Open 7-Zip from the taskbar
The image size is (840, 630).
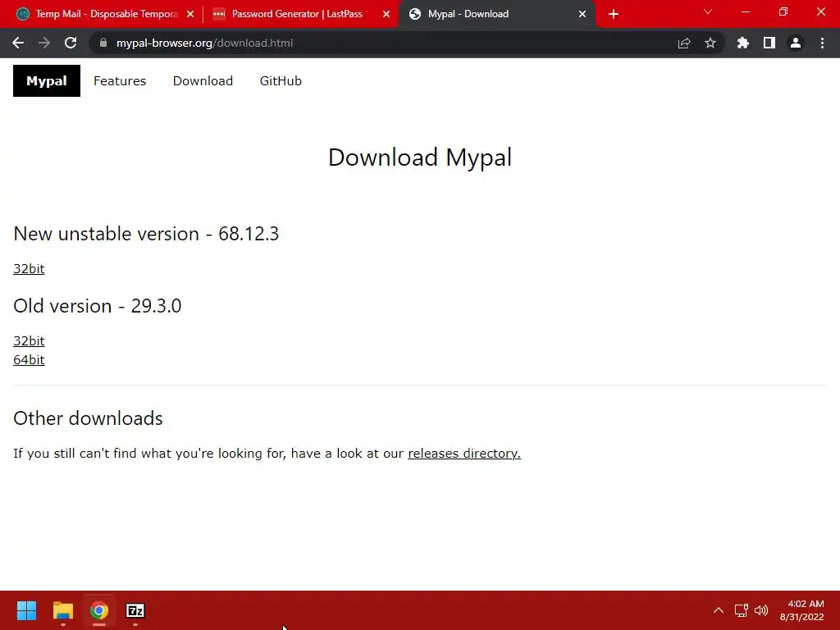point(135,610)
